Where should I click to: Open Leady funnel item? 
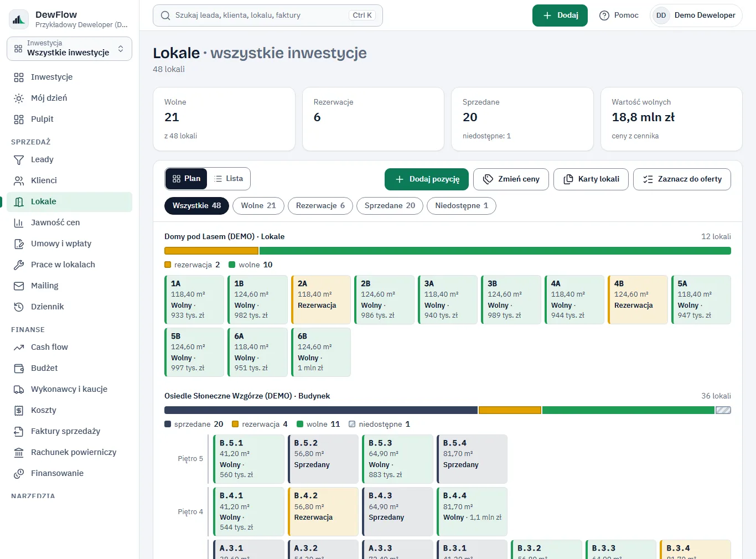click(x=69, y=159)
